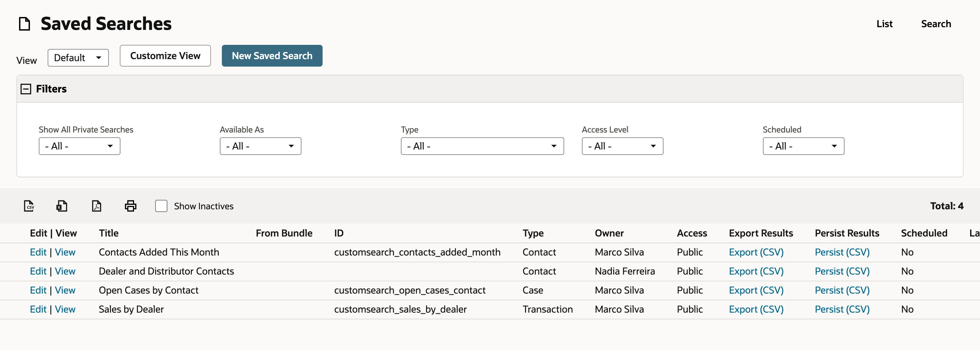Viewport: 980px width, 350px height.
Task: Sort by the Title column header
Action: coord(109,233)
